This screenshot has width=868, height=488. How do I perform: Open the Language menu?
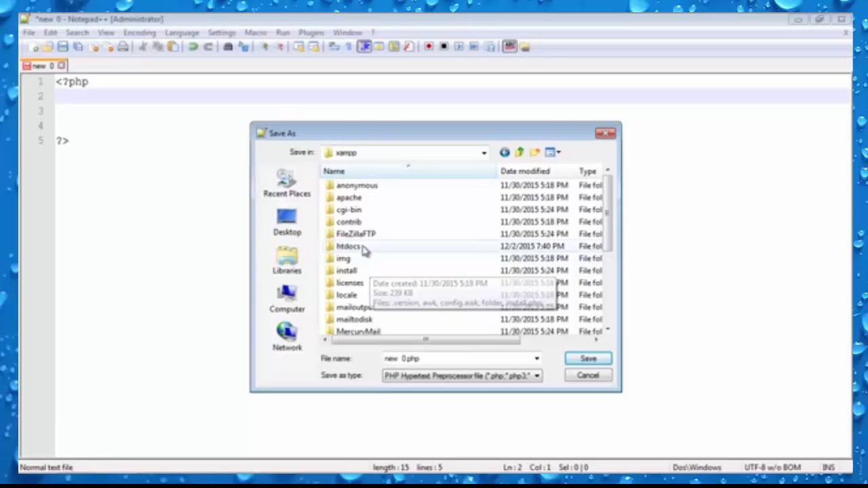(x=182, y=33)
